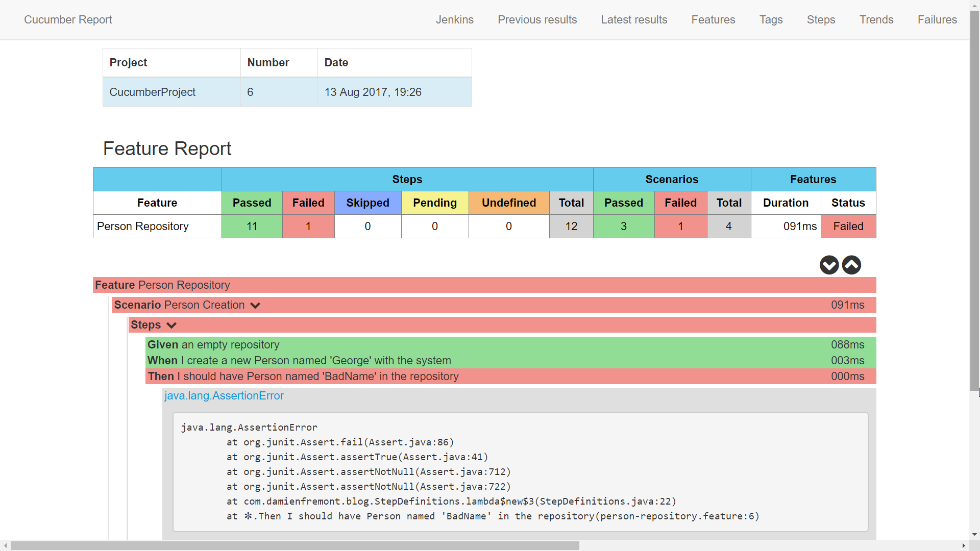980x551 pixels.
Task: Click the build number 6 cell
Action: click(279, 92)
